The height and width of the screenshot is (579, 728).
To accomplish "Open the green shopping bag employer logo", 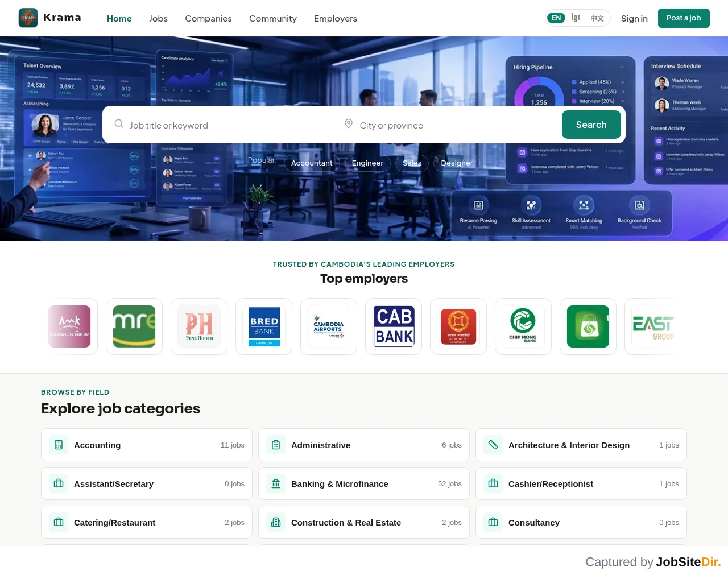I will click(588, 326).
